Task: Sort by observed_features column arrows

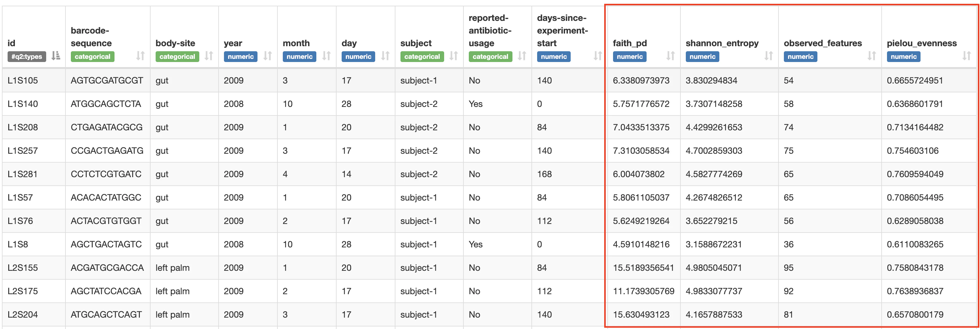Action: (x=871, y=56)
